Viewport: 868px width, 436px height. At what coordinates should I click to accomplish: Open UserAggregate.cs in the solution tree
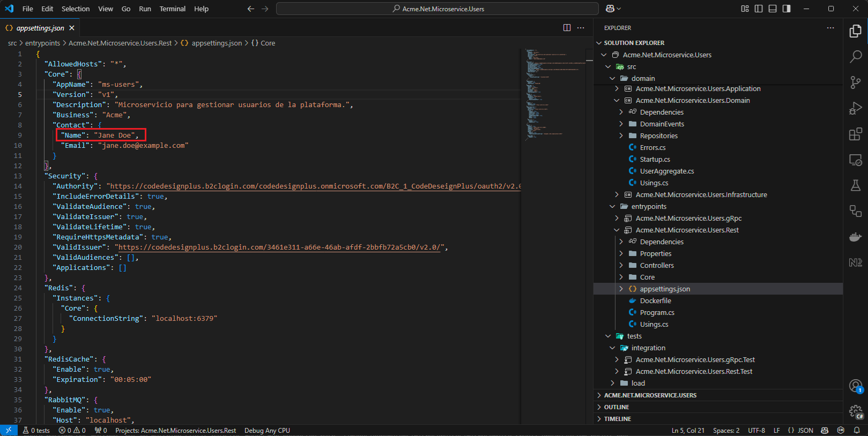coord(667,171)
